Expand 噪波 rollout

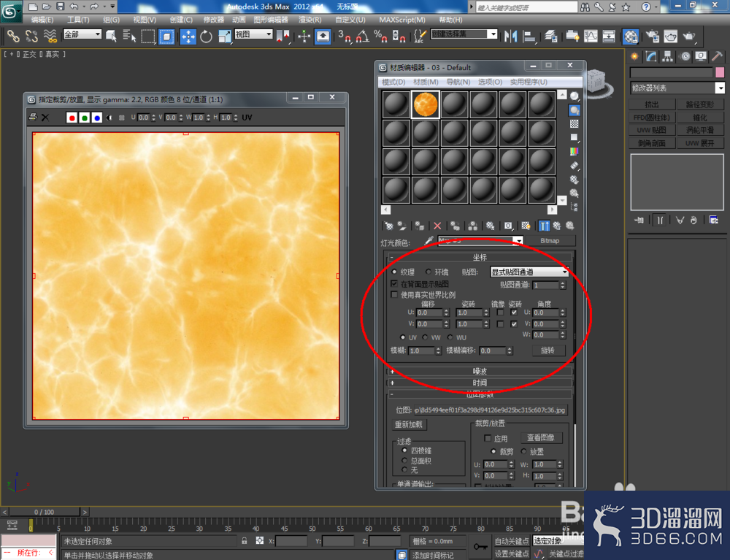[480, 371]
